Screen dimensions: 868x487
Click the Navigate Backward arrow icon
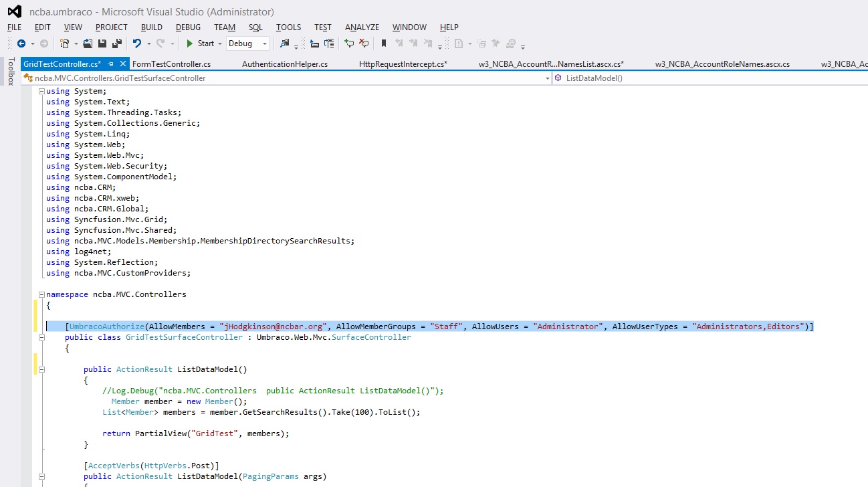click(x=21, y=43)
